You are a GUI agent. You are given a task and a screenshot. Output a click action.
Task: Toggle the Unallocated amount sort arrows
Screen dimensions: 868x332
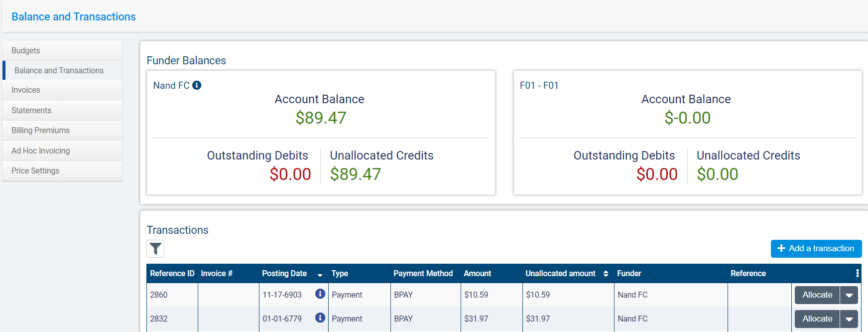pos(606,274)
